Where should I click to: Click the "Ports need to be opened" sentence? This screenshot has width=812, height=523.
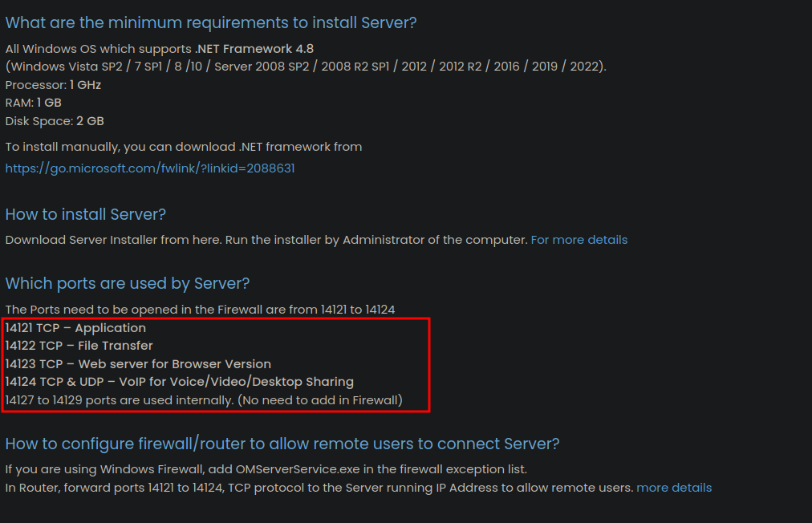tap(200, 310)
